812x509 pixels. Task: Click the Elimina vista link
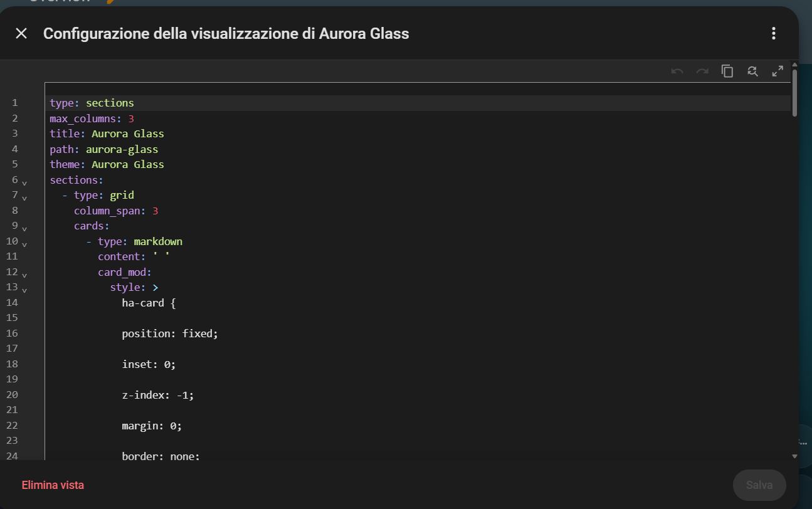point(53,485)
